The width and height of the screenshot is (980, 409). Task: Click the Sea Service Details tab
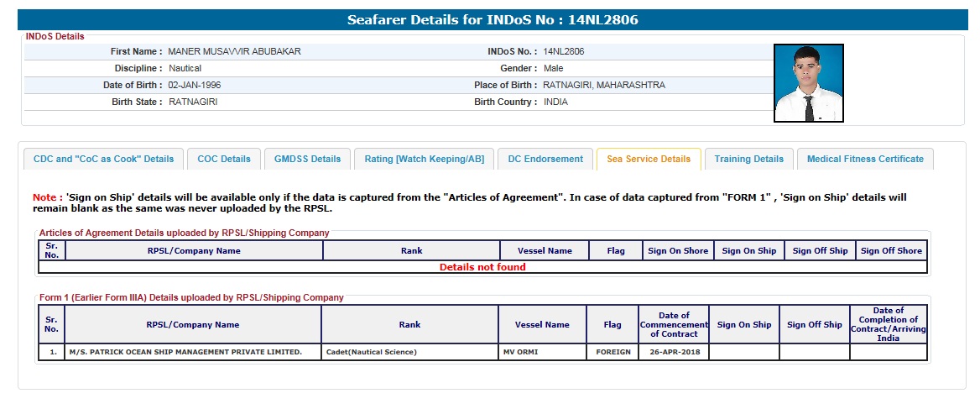click(x=649, y=159)
